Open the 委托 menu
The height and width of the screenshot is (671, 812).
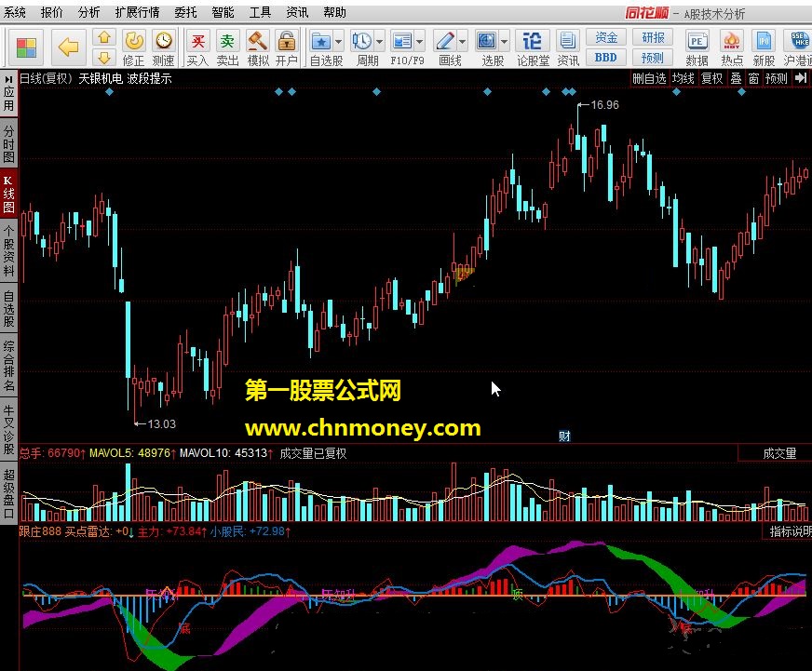coord(186,12)
